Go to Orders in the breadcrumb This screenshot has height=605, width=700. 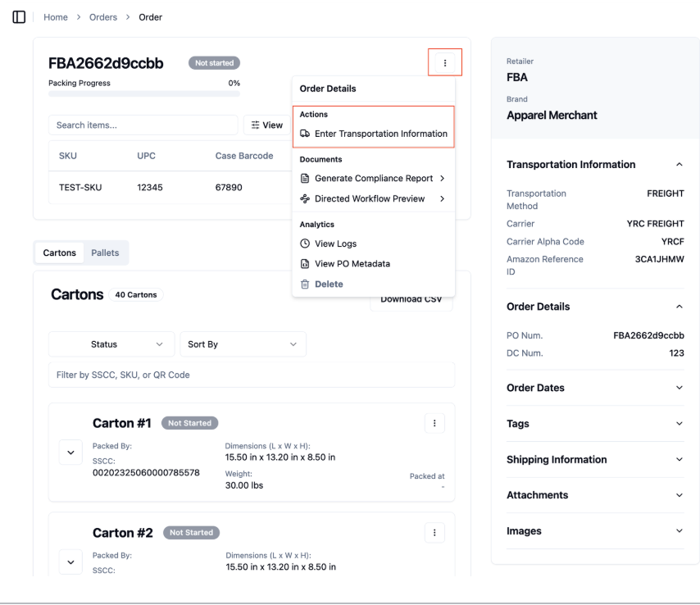(103, 17)
